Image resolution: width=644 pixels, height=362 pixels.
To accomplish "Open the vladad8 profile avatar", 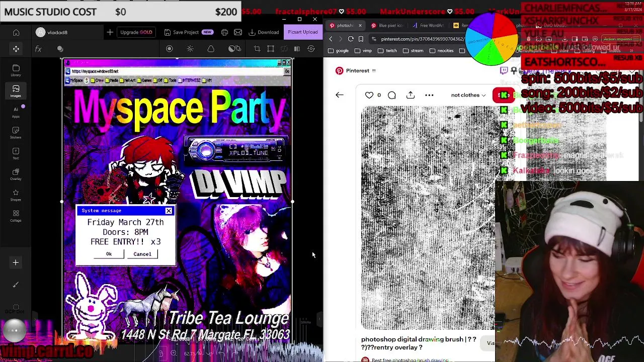I will click(41, 33).
